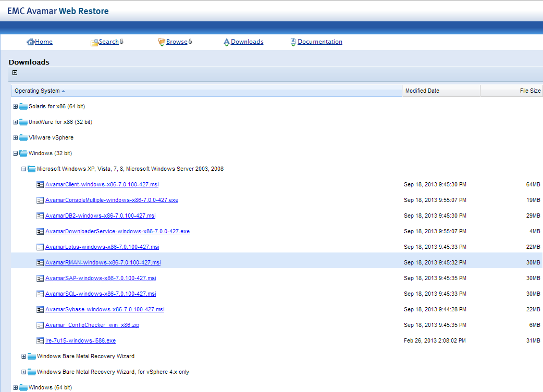The width and height of the screenshot is (543, 392).
Task: Click the Browse basket icon
Action: click(162, 42)
